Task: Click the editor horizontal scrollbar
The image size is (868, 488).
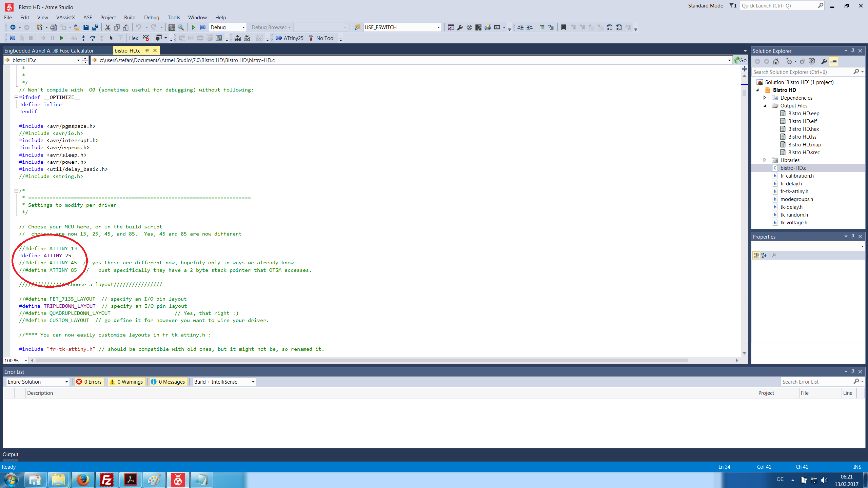Action: pyautogui.click(x=361, y=361)
